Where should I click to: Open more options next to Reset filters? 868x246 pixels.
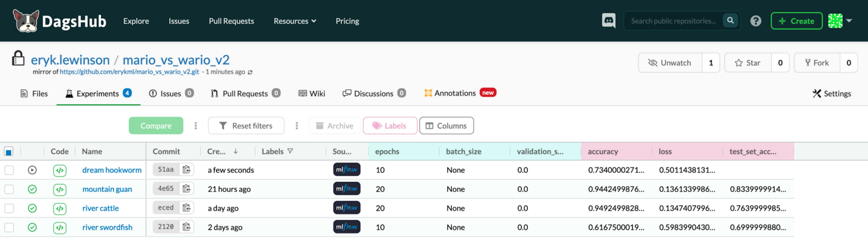click(297, 126)
